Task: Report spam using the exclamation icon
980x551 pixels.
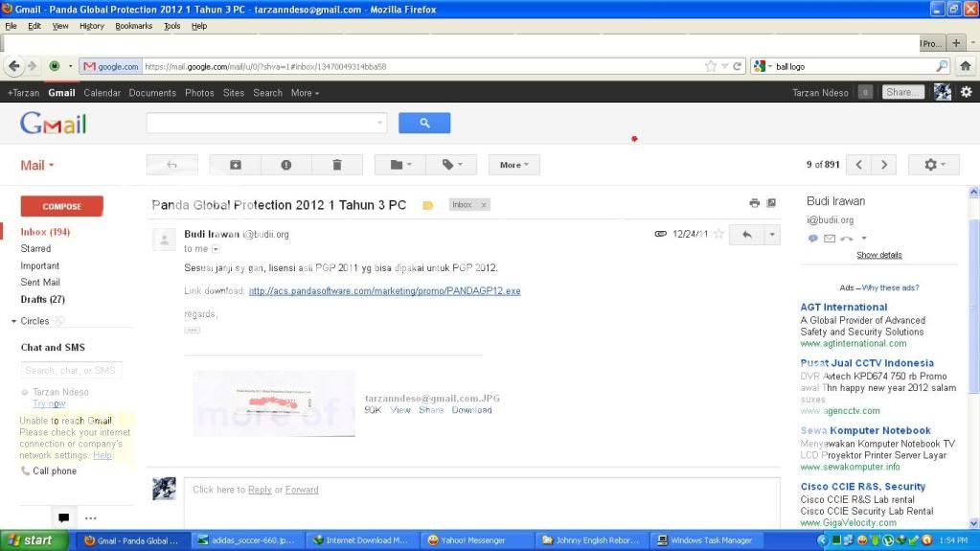Action: pos(285,165)
